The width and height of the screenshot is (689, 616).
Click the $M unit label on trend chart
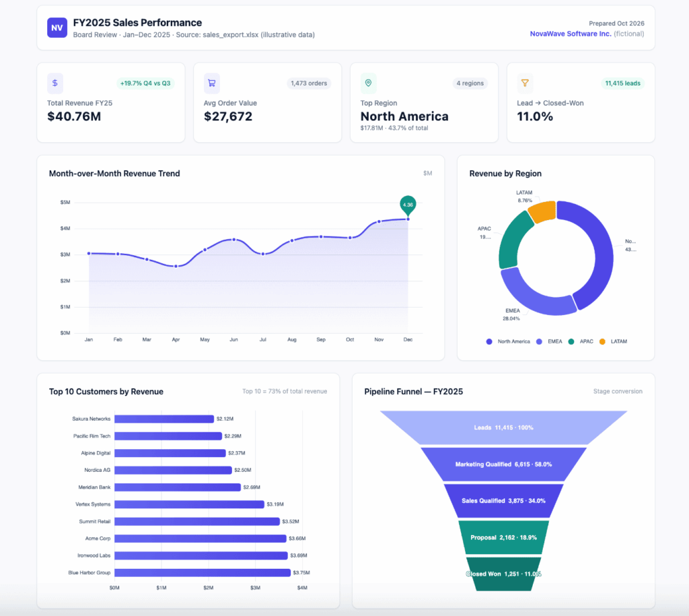click(x=427, y=174)
